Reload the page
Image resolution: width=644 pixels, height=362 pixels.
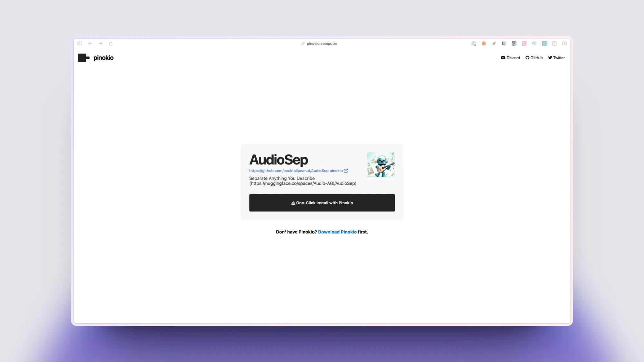pyautogui.click(x=111, y=43)
